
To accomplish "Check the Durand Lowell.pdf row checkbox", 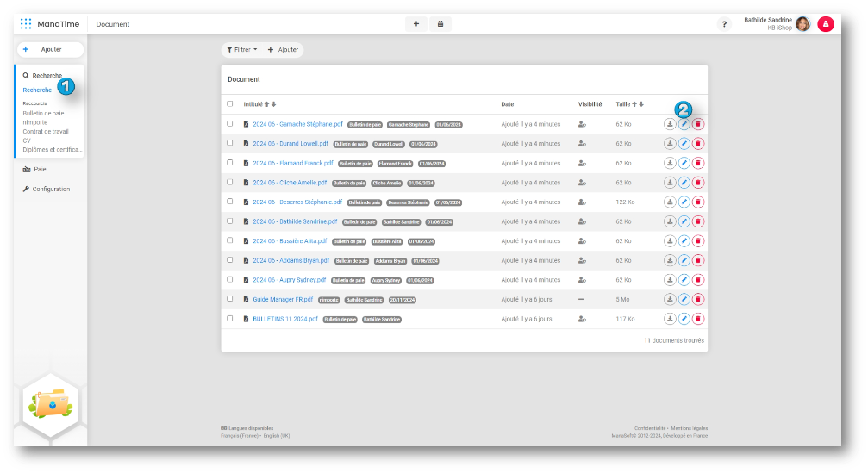I will pyautogui.click(x=230, y=143).
